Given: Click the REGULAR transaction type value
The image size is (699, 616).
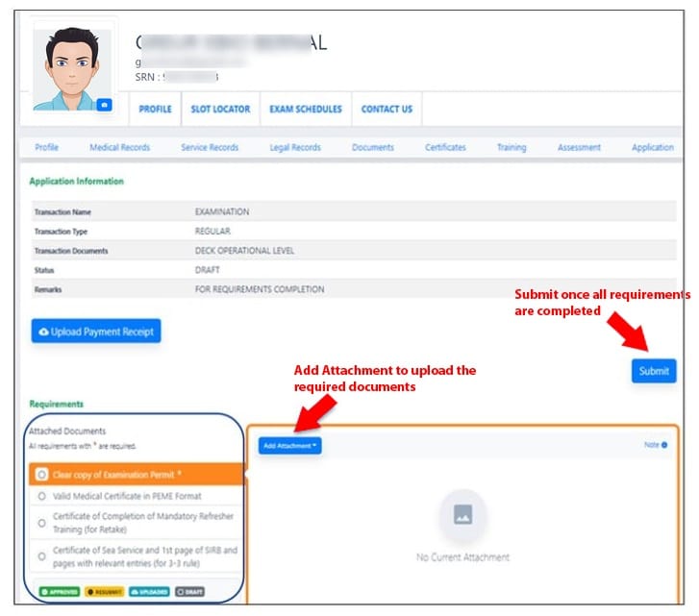Looking at the screenshot, I should [x=212, y=232].
